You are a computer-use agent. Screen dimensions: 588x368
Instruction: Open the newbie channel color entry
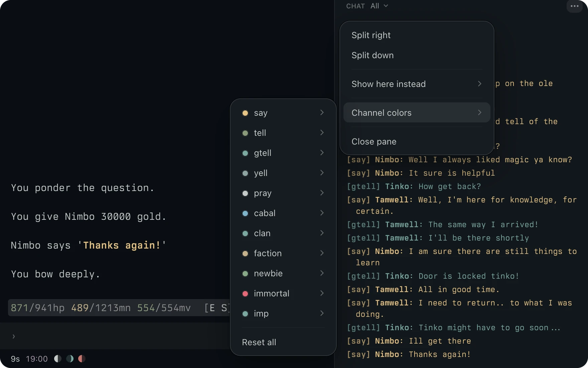click(283, 273)
